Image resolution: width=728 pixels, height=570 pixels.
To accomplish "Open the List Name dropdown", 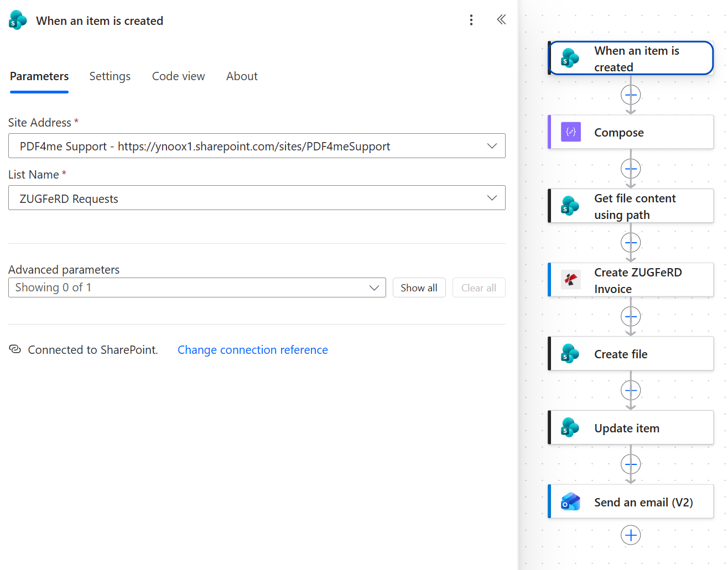I will (257, 198).
